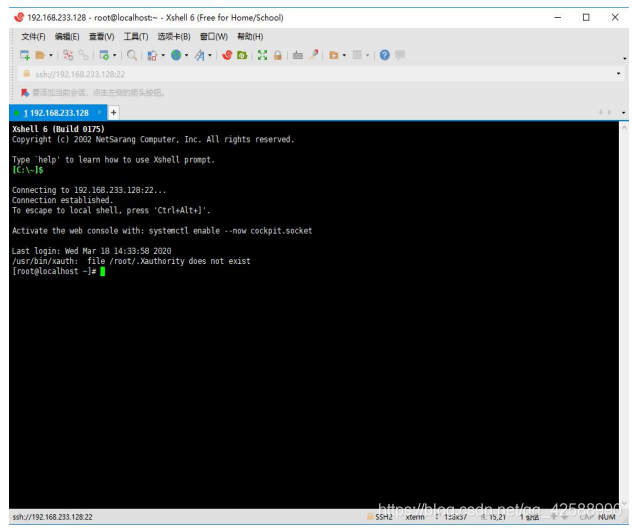Click the Font toolbar icon
The image size is (632, 529).
(200, 55)
